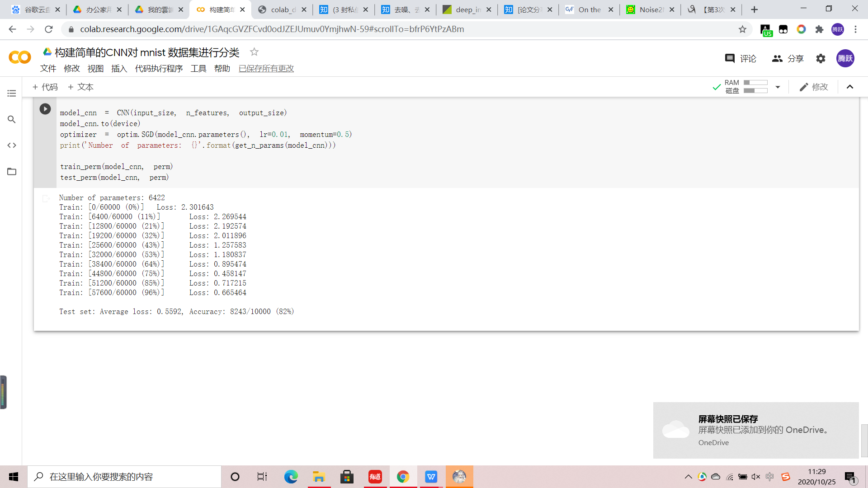Expand the RAM and disk runtime dropdown
This screenshot has height=488, width=868.
[778, 87]
